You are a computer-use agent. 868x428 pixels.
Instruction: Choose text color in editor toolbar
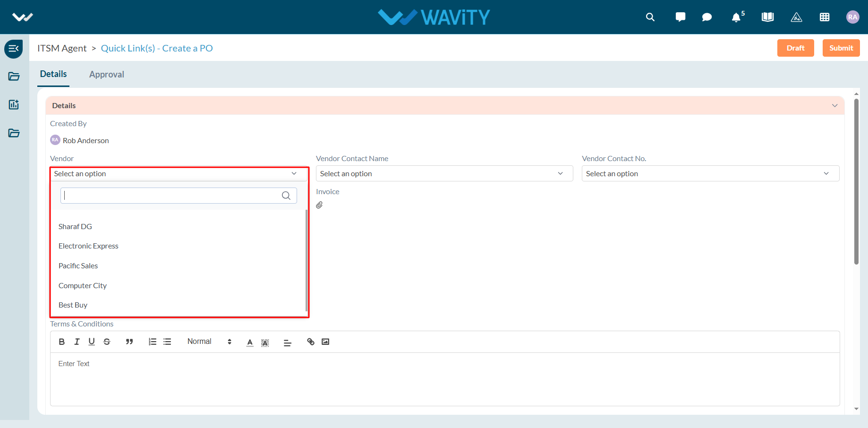coord(250,342)
